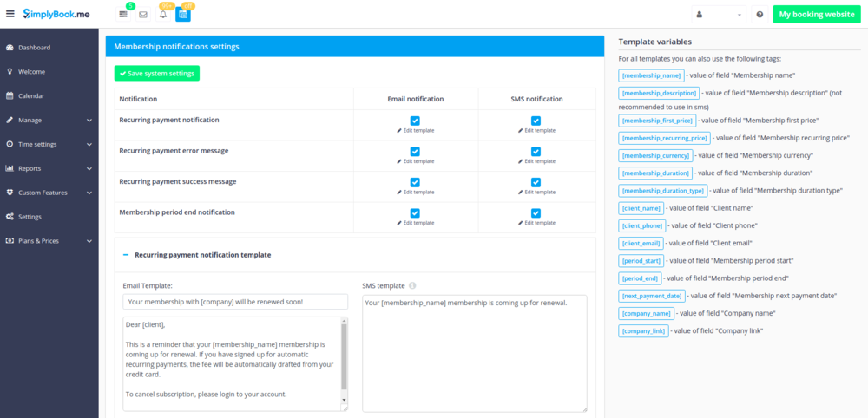Image resolution: width=868 pixels, height=418 pixels.
Task: Toggle Email for Membership period end notification
Action: click(415, 213)
